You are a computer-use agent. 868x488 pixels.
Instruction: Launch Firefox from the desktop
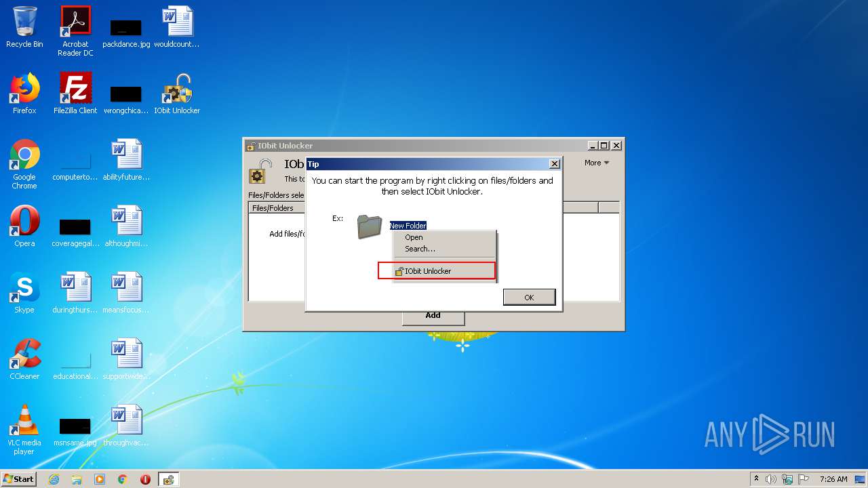(24, 94)
